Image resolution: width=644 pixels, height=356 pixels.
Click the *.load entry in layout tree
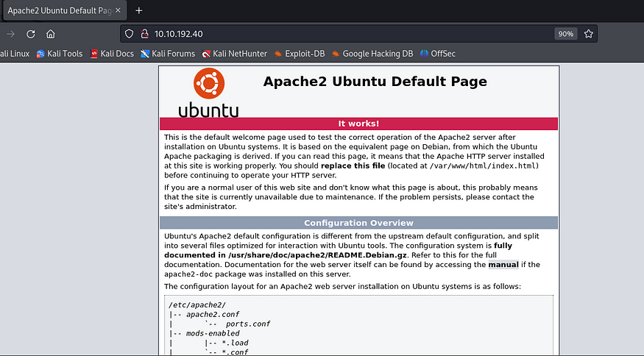coord(235,343)
